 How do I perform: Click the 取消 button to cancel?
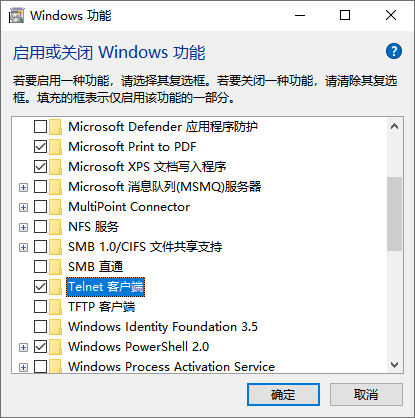(x=366, y=395)
